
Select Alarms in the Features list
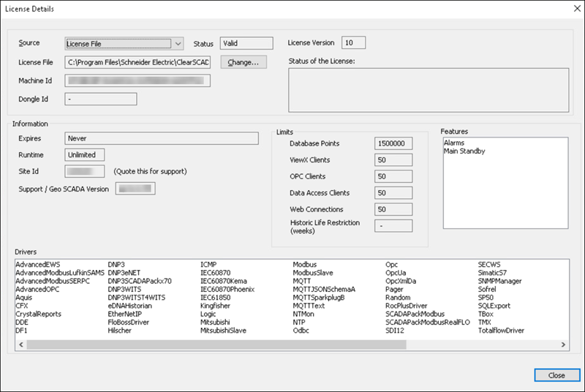pyautogui.click(x=454, y=143)
